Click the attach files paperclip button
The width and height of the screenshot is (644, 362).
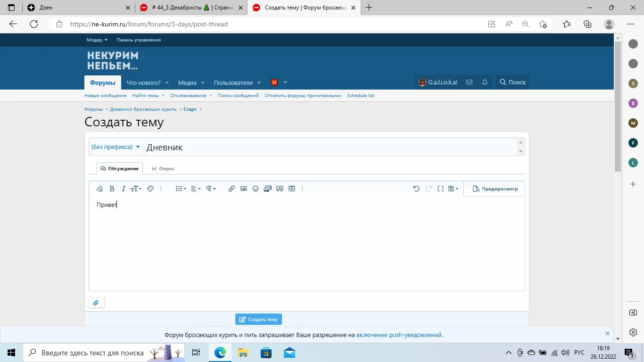[x=97, y=303]
